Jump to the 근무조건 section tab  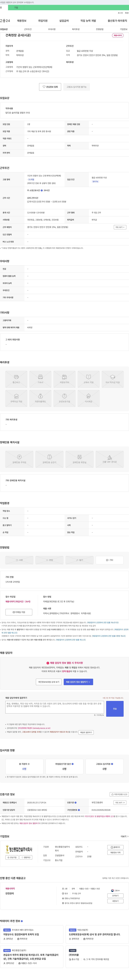28,29
